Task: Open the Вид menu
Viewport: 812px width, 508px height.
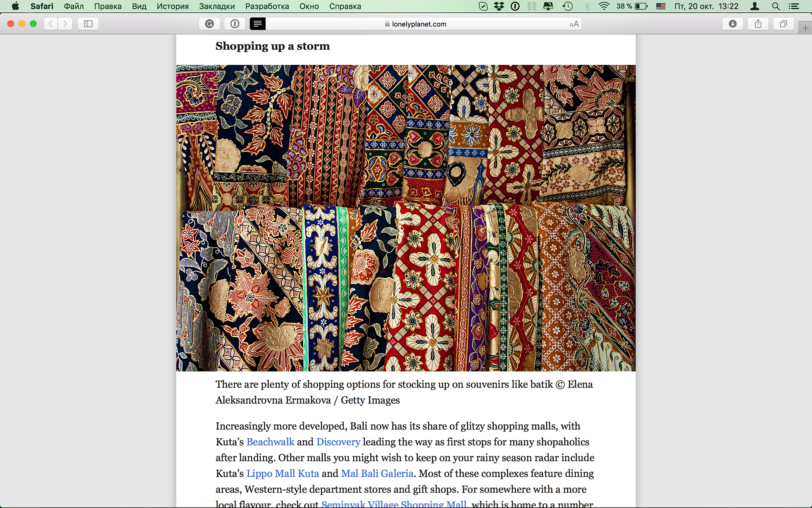Action: point(139,6)
